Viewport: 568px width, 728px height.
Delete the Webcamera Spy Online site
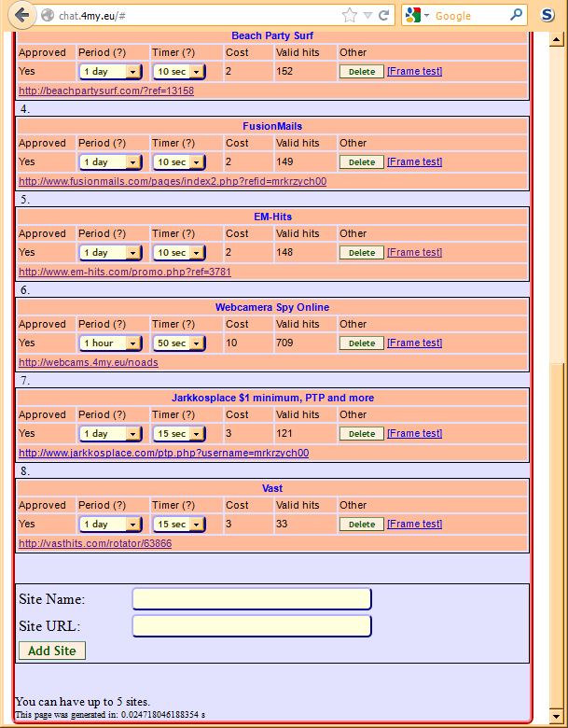362,343
